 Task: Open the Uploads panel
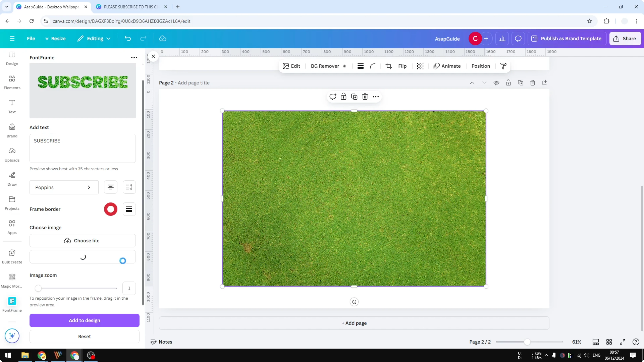tap(12, 154)
